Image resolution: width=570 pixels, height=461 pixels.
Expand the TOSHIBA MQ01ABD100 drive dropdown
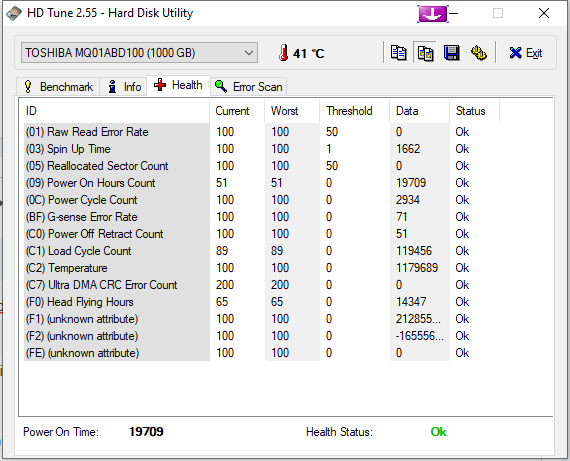point(140,53)
